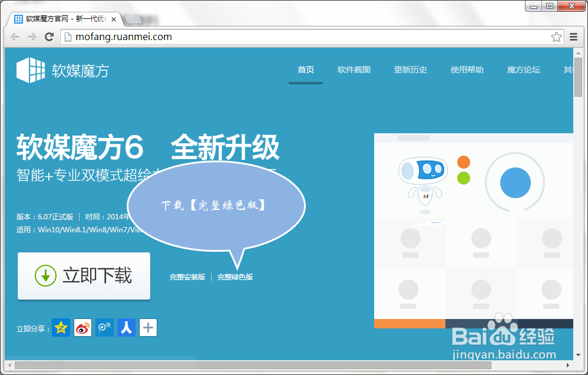Click the 版本：6.07正式版 text
Image resolution: width=588 pixels, height=375 pixels.
[45, 217]
